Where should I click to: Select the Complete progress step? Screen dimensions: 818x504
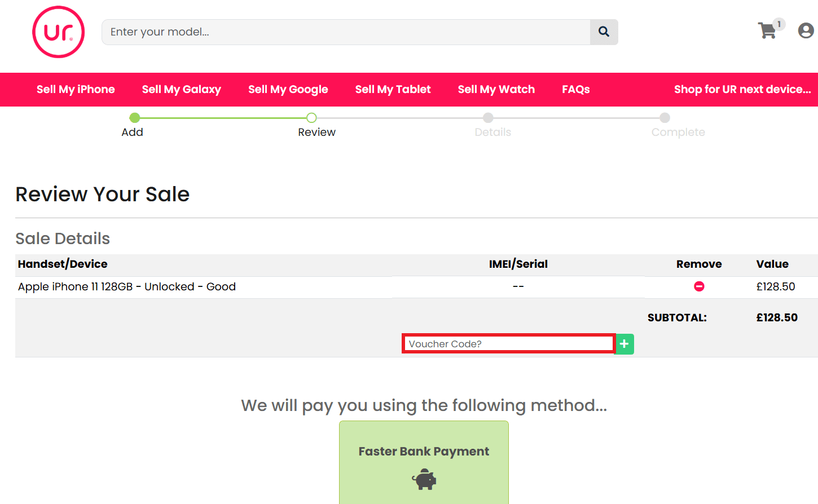[678, 125]
